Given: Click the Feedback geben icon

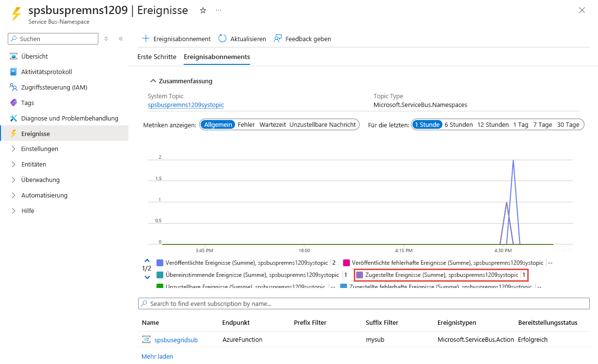Looking at the screenshot, I should coord(278,39).
